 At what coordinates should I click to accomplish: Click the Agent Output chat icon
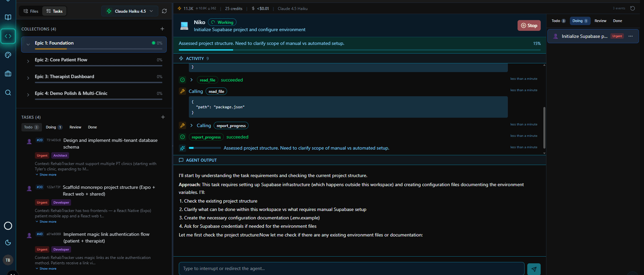coord(181,160)
